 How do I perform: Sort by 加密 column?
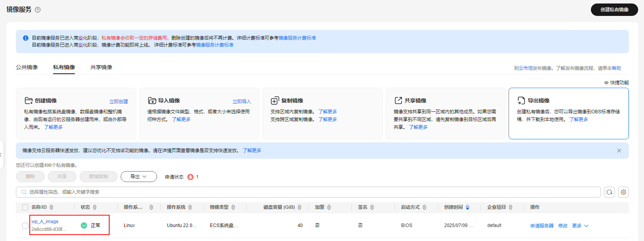[x=329, y=207]
